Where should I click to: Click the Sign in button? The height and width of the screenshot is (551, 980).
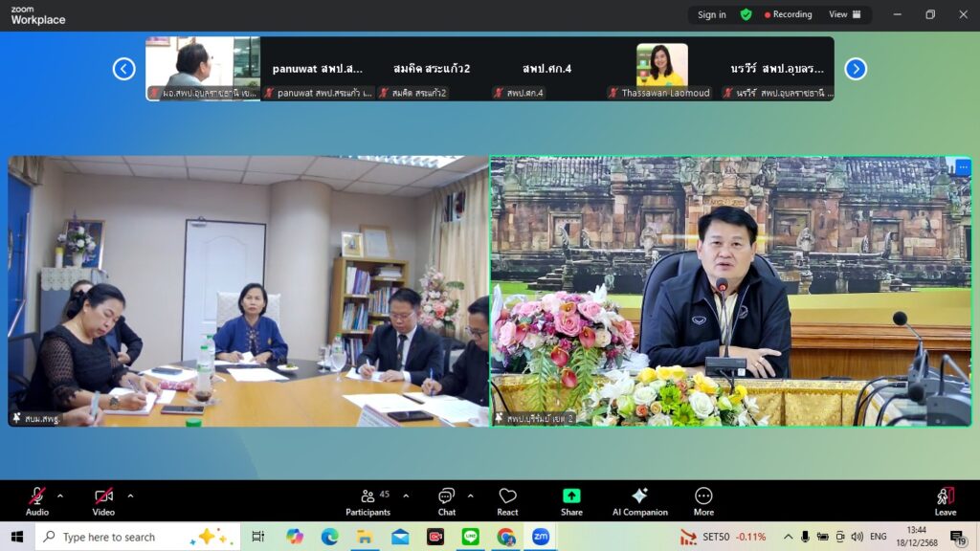[x=711, y=14]
